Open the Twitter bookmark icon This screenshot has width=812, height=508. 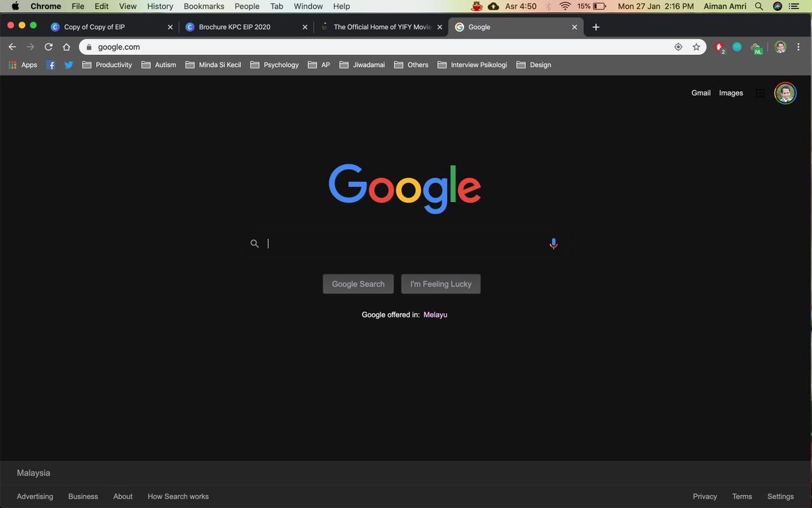coord(68,65)
